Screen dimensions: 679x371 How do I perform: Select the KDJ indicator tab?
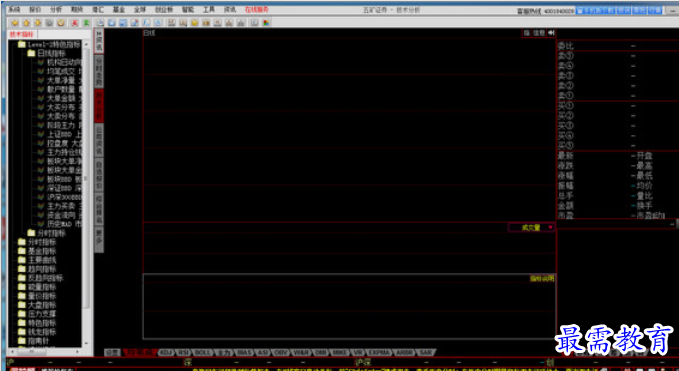[166, 353]
